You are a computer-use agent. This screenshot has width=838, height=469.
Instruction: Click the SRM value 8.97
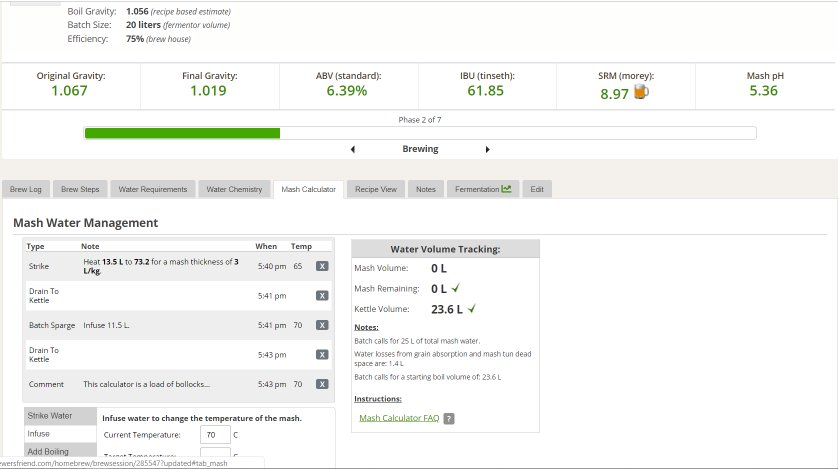[614, 94]
